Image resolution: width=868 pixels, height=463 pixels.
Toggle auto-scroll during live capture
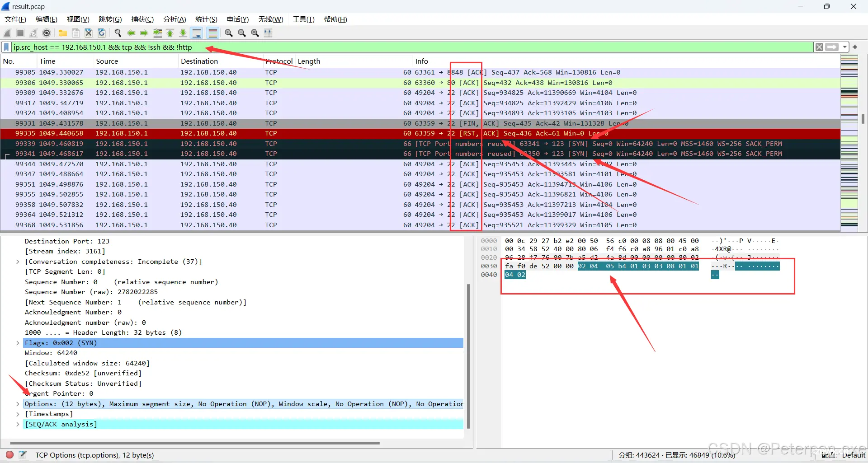[x=197, y=33]
